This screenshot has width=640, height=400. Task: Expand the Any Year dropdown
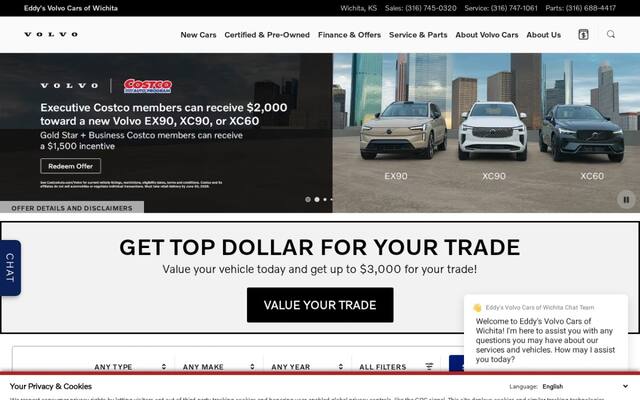307,367
